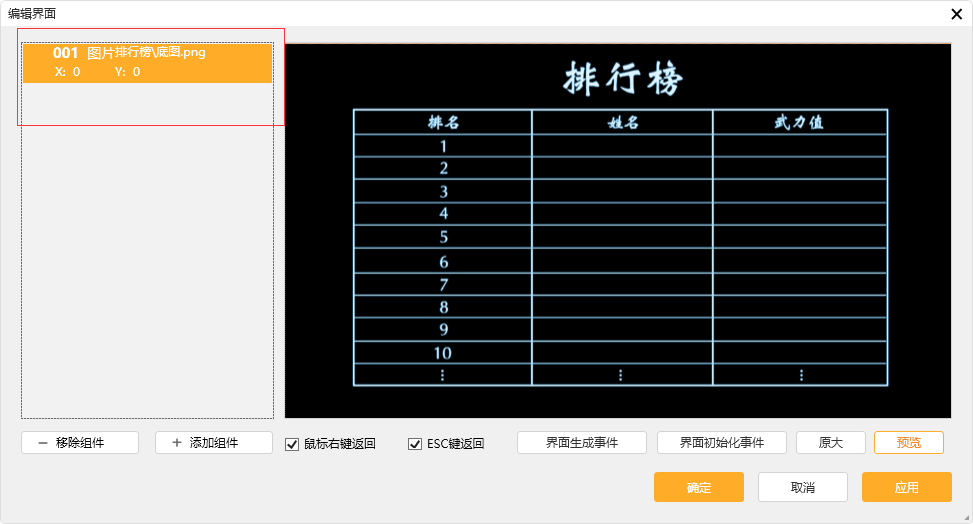
Task: Click rank number 1 in the leaderboard
Action: coord(443,146)
